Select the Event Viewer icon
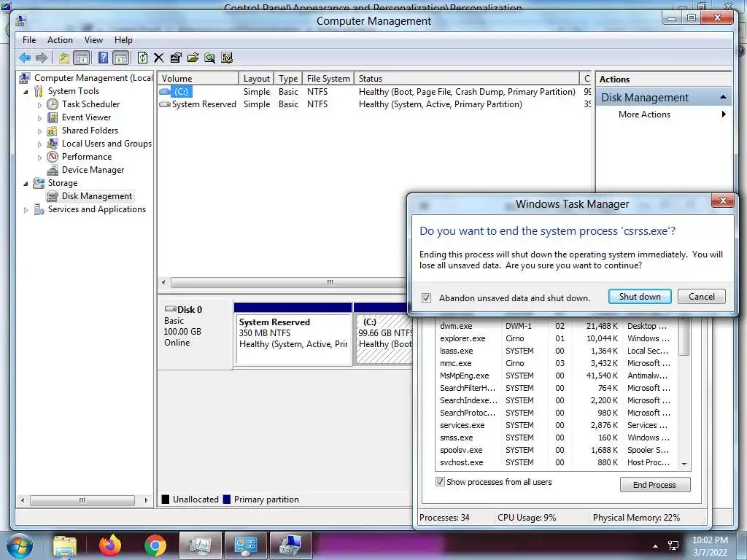747x560 pixels. [x=53, y=117]
